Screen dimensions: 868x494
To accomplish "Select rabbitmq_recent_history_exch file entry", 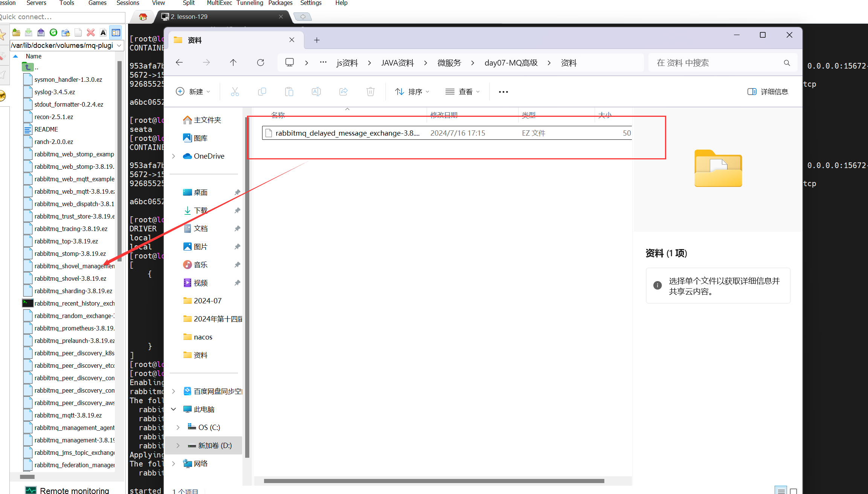I will (74, 303).
